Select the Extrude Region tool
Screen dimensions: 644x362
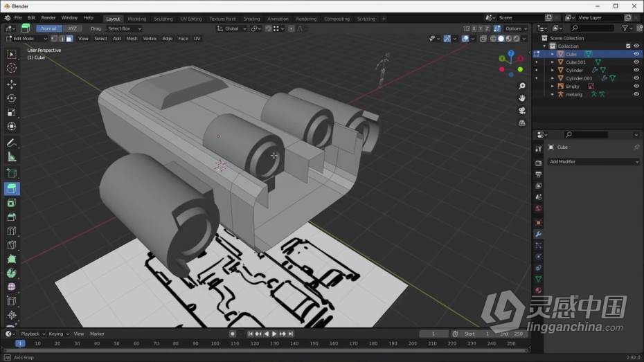click(x=12, y=189)
